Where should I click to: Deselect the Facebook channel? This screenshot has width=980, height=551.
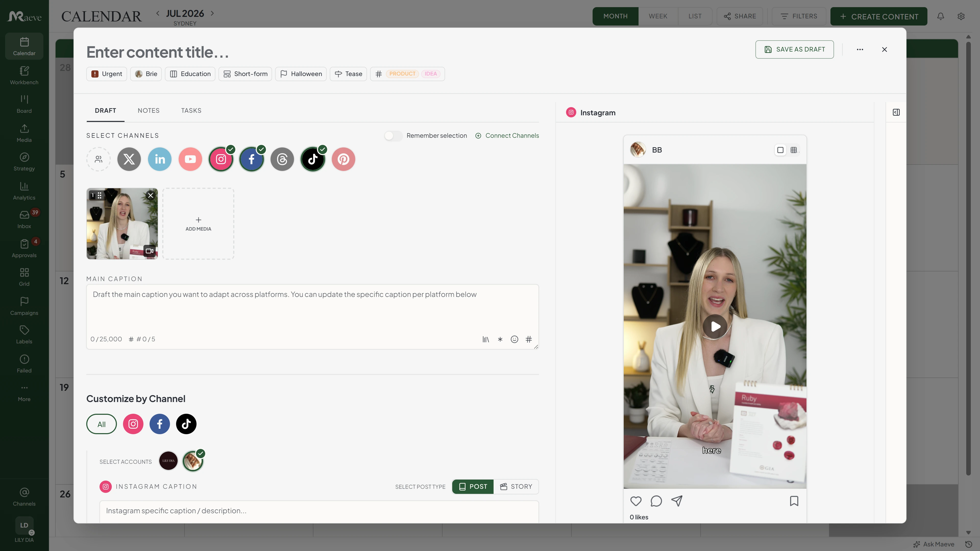coord(251,159)
